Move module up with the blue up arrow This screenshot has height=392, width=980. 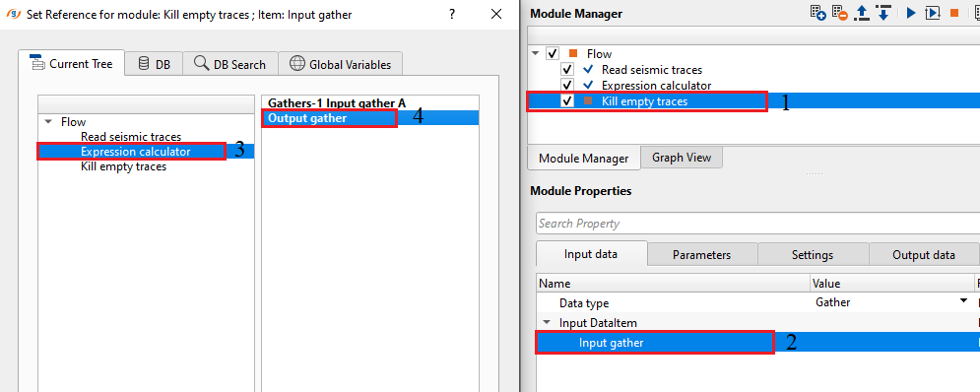click(x=863, y=13)
